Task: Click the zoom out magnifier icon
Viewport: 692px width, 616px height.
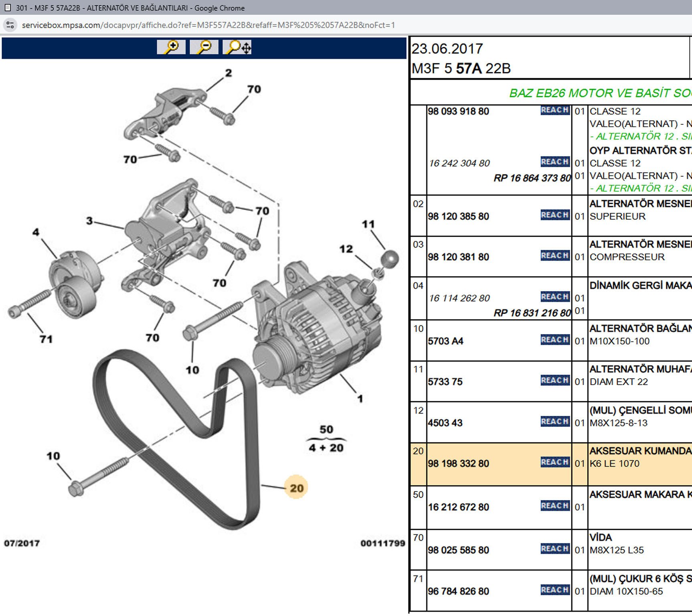Action: tap(204, 47)
